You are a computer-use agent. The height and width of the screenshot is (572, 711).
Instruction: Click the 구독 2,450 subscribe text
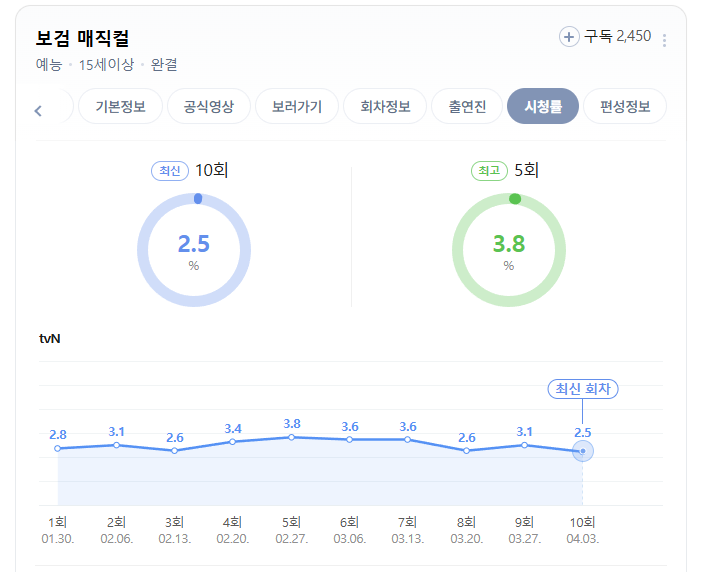(618, 36)
